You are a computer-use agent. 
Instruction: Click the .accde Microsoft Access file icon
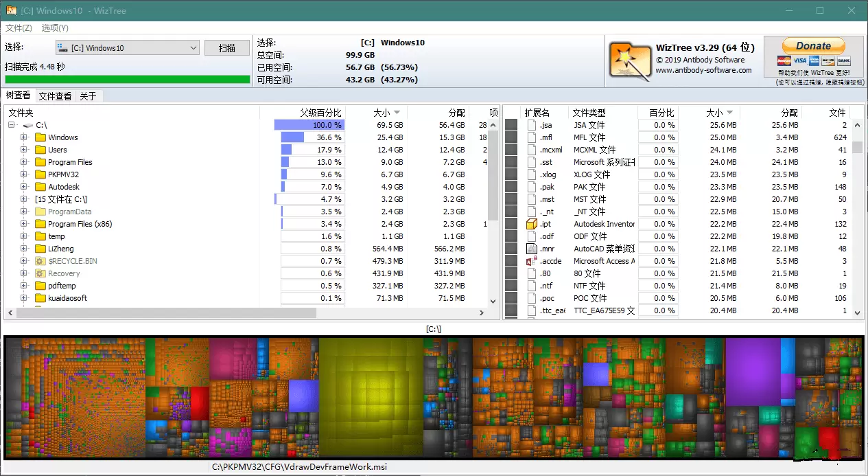coord(531,261)
